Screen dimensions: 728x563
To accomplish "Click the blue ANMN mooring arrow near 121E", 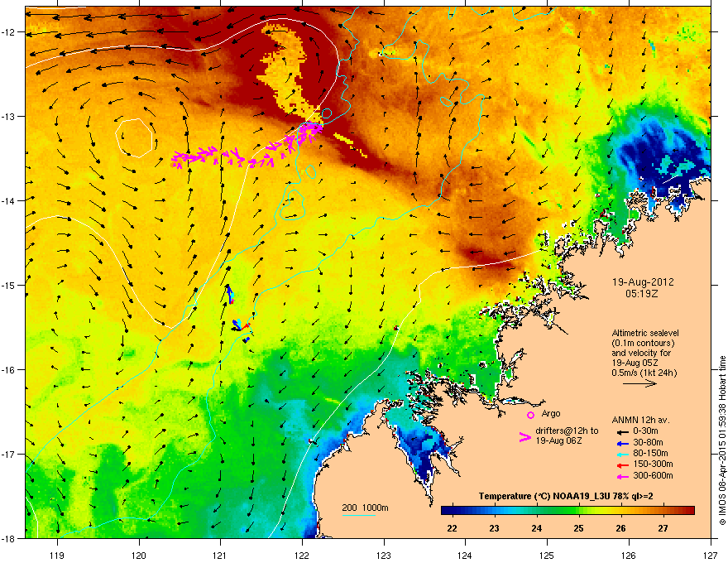I will 229,295.
